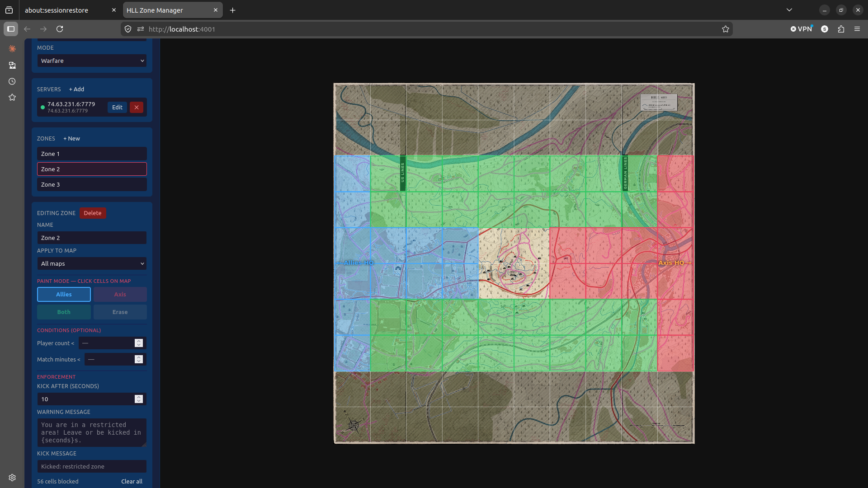Image resolution: width=868 pixels, height=488 pixels.
Task: Click the unpainted center hill cell on map
Action: (x=514, y=263)
